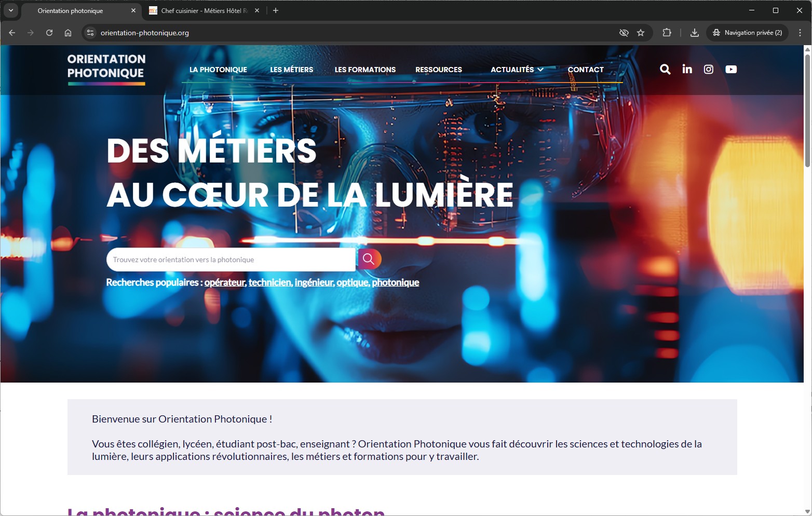
Task: Go to the Contact page
Action: click(585, 70)
